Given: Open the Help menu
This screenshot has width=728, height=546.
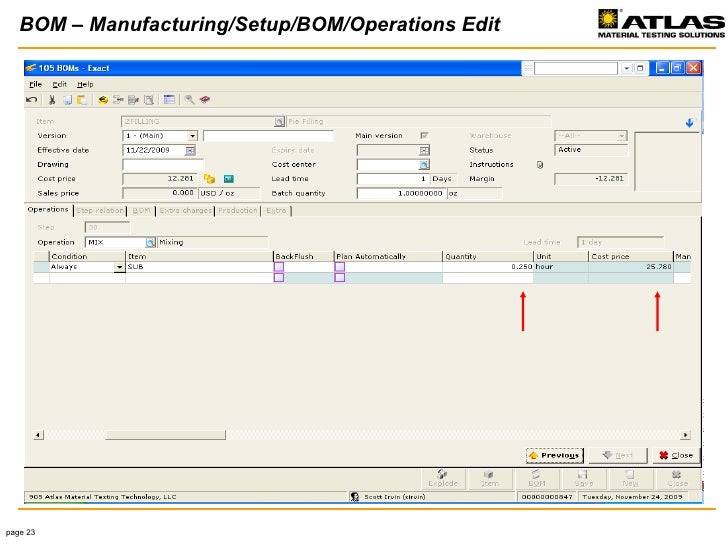Looking at the screenshot, I should coord(85,84).
